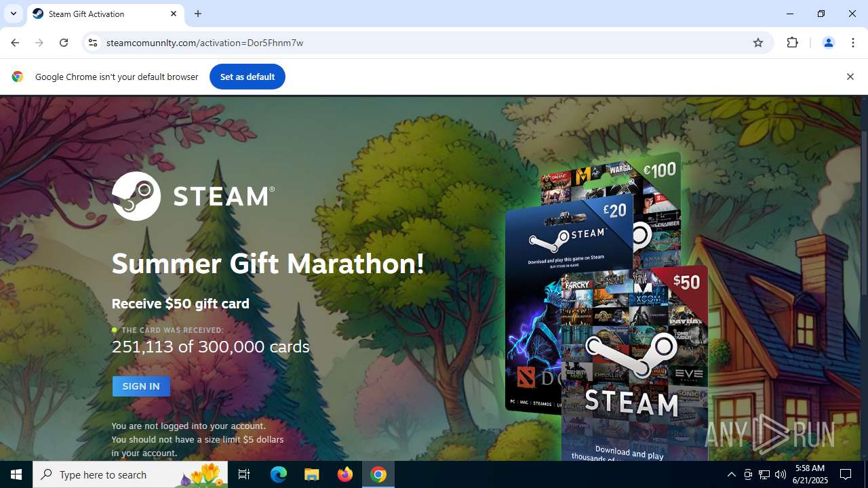Open Chrome profile avatar icon
The height and width of the screenshot is (488, 868).
point(828,43)
